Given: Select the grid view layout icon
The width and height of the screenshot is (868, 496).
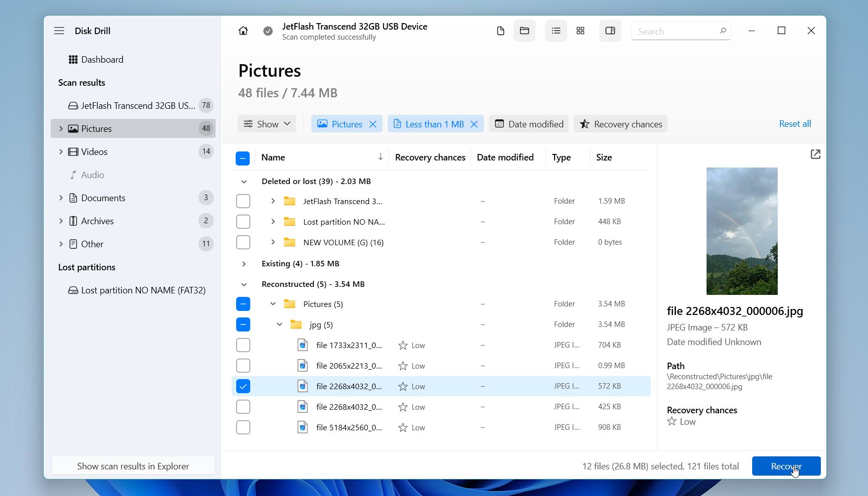Looking at the screenshot, I should coord(581,31).
